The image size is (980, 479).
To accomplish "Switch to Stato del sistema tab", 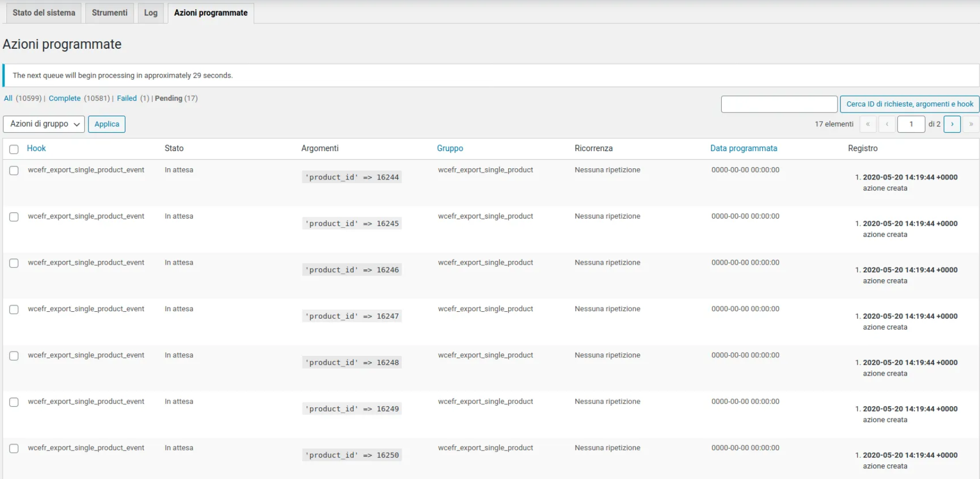I will [x=44, y=13].
